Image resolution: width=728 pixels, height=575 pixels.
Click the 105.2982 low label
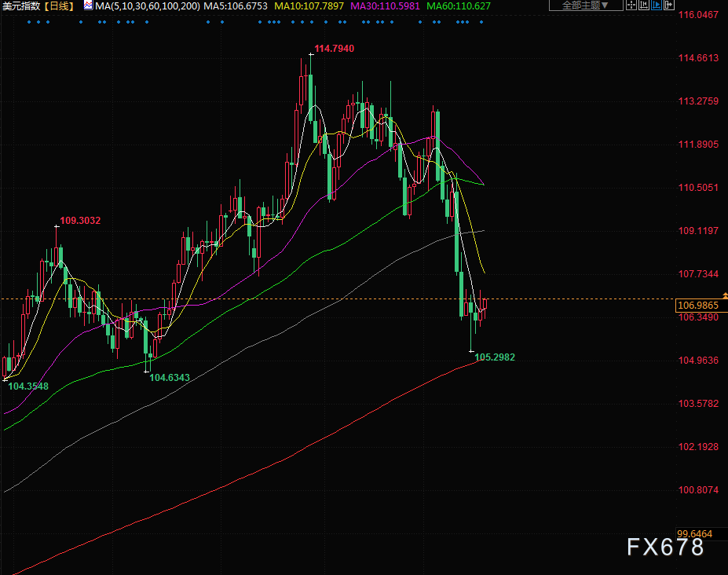[495, 357]
